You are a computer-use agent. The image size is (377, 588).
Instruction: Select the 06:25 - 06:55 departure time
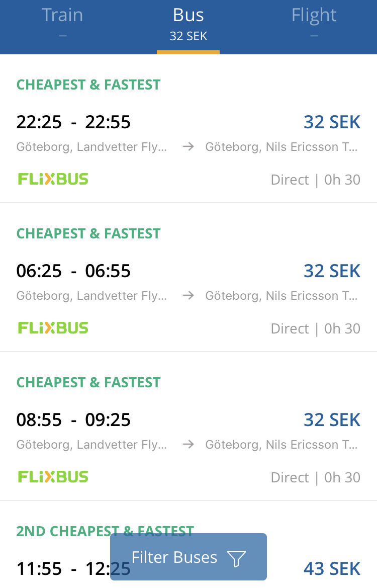(73, 271)
